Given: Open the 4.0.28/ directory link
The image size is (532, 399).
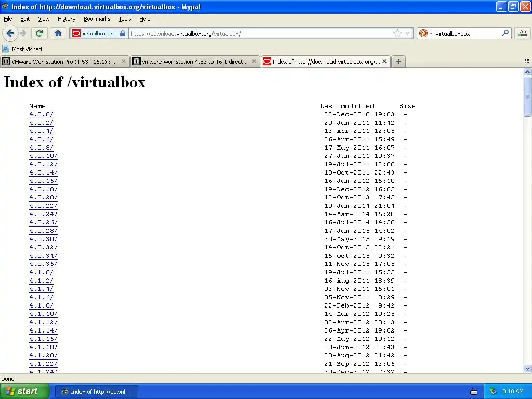Looking at the screenshot, I should click(43, 231).
